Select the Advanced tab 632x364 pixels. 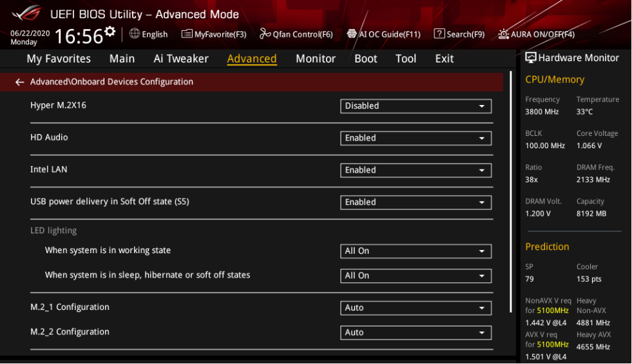(x=252, y=59)
